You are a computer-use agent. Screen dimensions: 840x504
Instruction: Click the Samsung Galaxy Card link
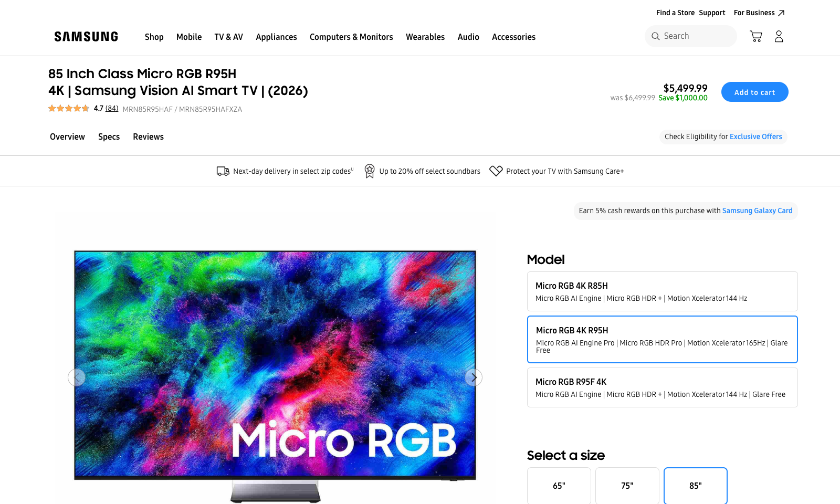(x=758, y=211)
